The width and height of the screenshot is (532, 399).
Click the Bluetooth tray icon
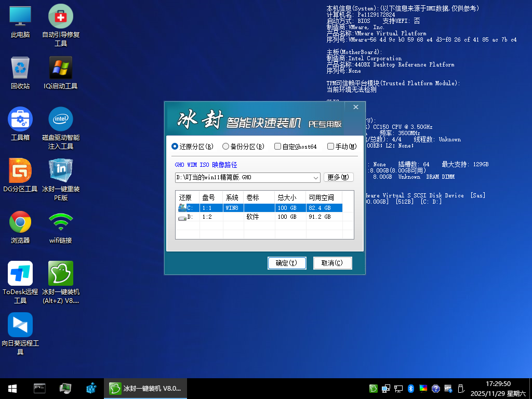tap(411, 388)
